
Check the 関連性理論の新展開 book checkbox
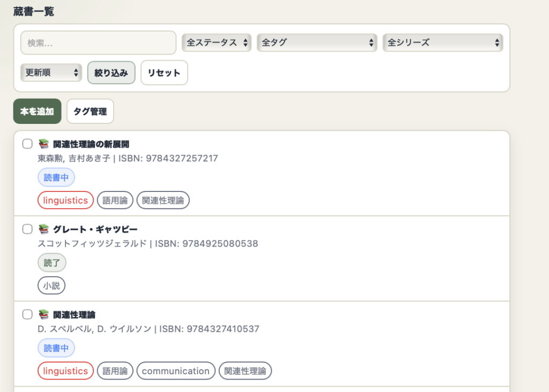tap(27, 144)
